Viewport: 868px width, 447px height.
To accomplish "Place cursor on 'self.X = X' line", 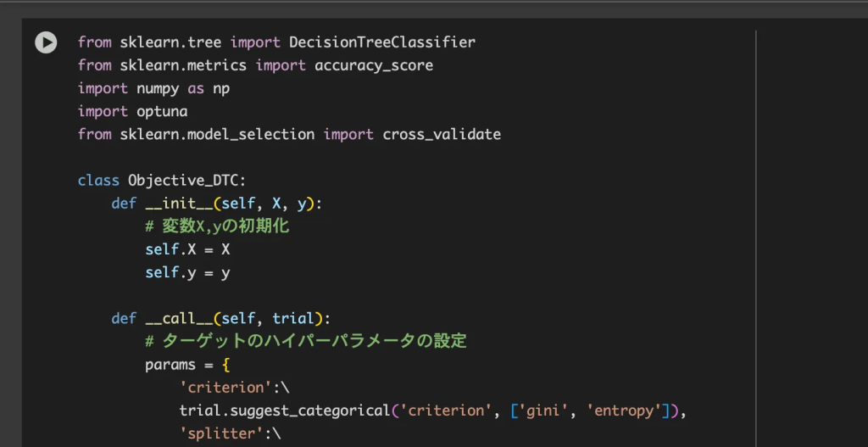I will point(187,250).
